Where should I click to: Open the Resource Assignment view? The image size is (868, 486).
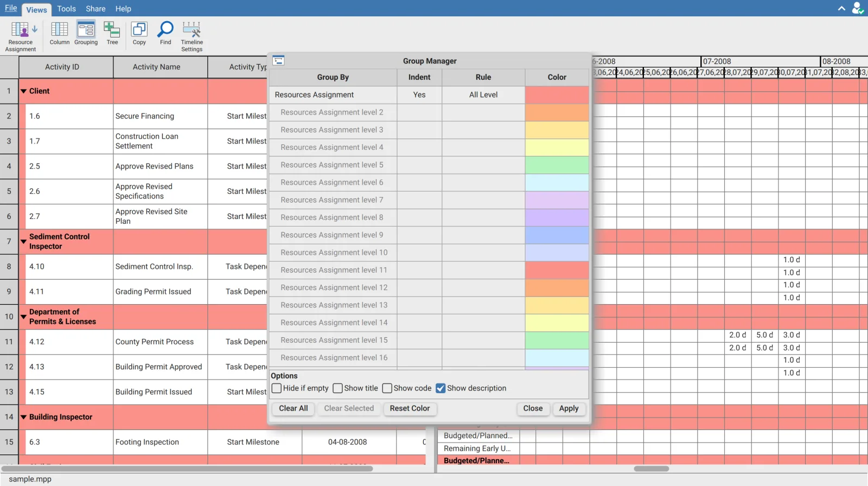pyautogui.click(x=21, y=36)
